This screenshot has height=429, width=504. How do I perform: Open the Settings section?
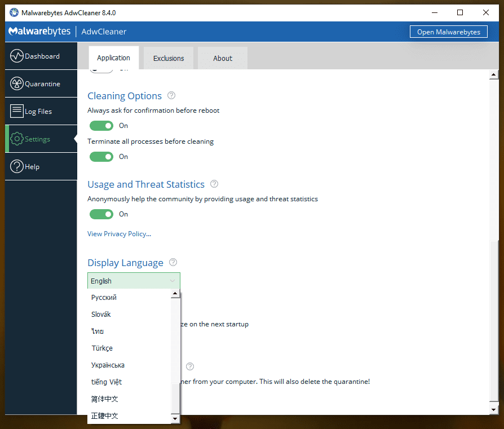coord(41,139)
